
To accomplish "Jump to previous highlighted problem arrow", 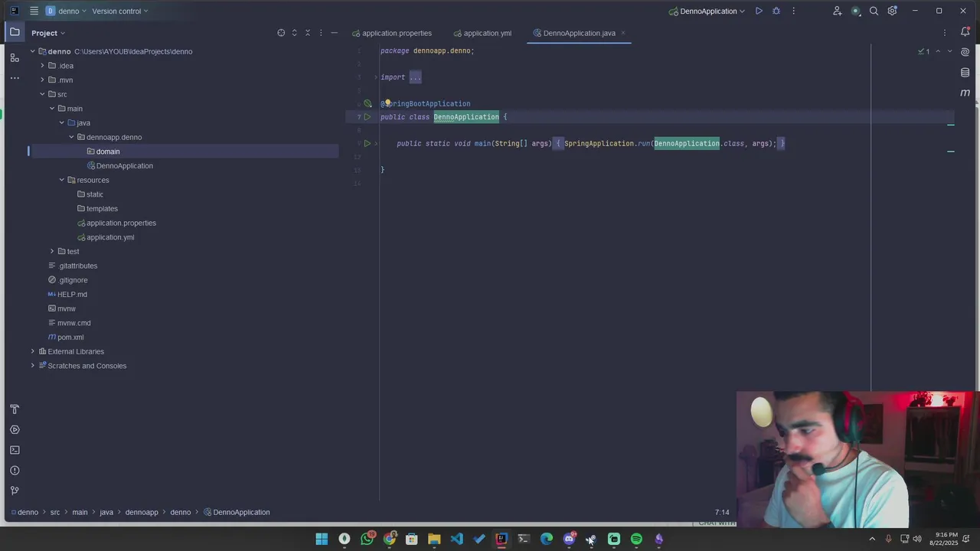I will pos(939,51).
